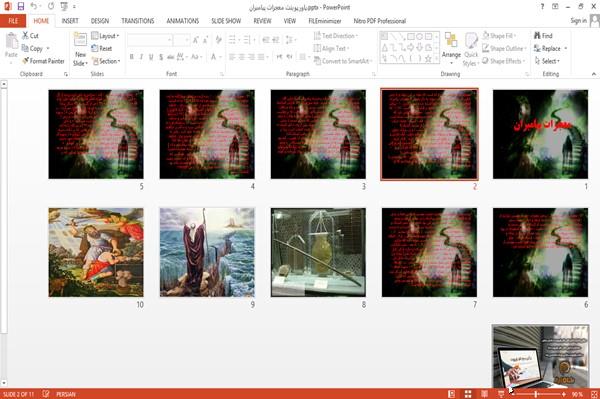The height and width of the screenshot is (399, 600).
Task: Click Reset in the Slides group
Action: pos(102,49)
